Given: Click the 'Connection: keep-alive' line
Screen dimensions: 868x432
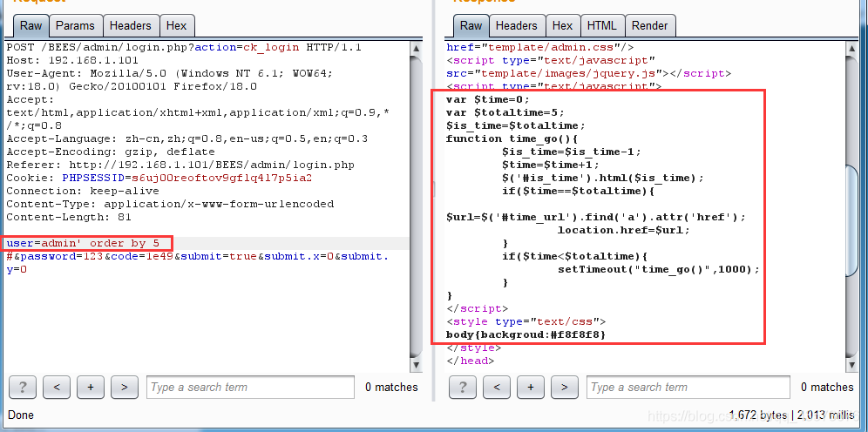Looking at the screenshot, I should pos(83,191).
